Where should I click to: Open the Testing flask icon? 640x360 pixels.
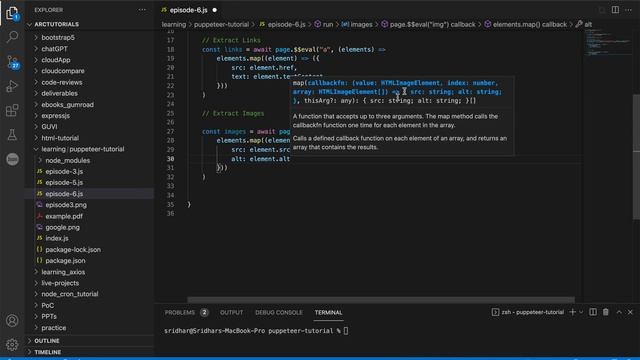tap(12, 135)
